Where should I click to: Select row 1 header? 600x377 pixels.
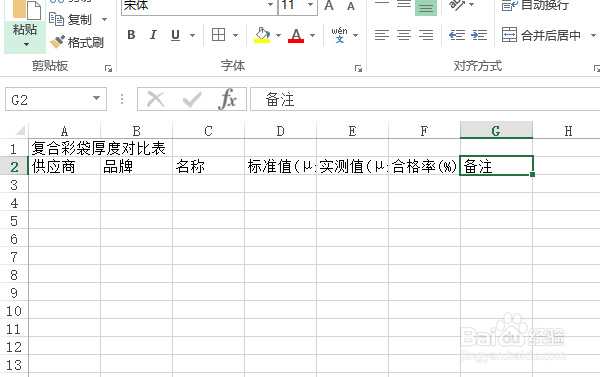[x=14, y=148]
